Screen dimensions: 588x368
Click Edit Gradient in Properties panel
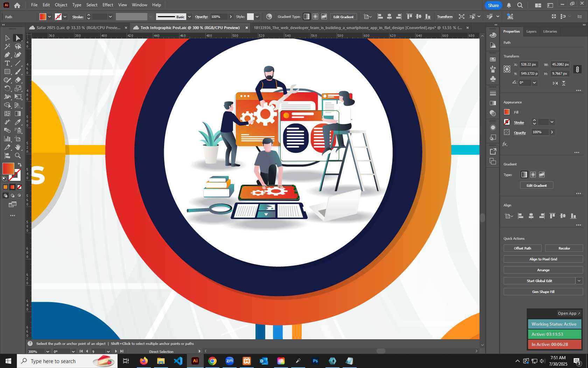537,185
